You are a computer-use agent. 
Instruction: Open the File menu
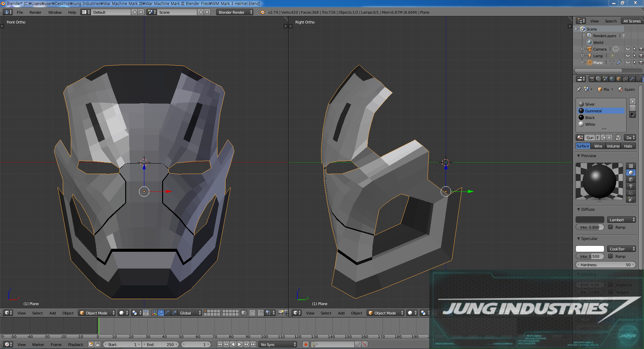(20, 12)
